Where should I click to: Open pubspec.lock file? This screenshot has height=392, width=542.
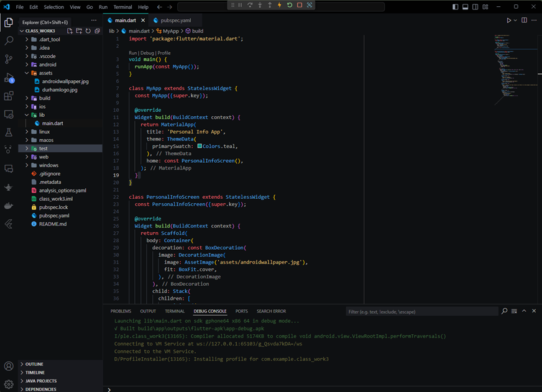point(53,207)
